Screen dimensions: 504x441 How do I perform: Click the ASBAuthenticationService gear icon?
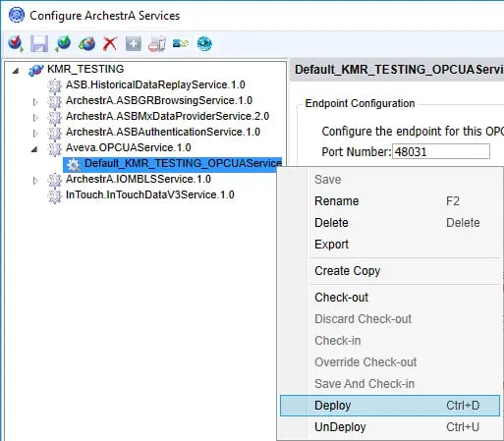pos(54,133)
